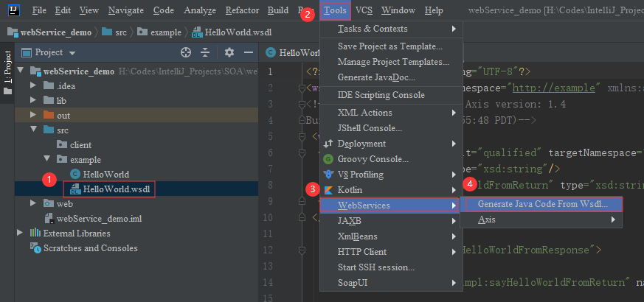Image resolution: width=644 pixels, height=302 pixels.
Task: Click the webService_demo.iml file icon
Action: tap(49, 218)
